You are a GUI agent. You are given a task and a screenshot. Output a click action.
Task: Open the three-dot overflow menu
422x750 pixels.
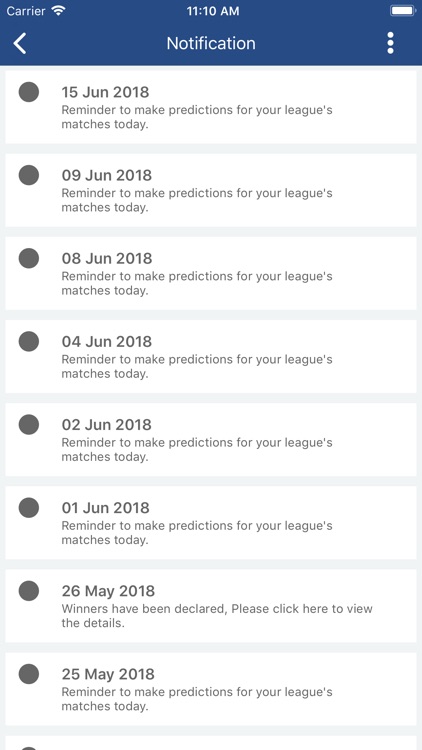[x=390, y=43]
